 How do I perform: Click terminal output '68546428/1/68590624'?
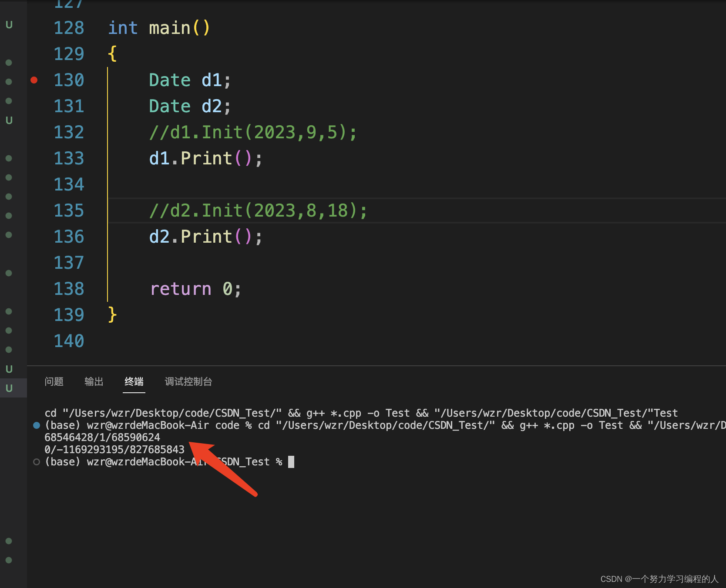[102, 437]
